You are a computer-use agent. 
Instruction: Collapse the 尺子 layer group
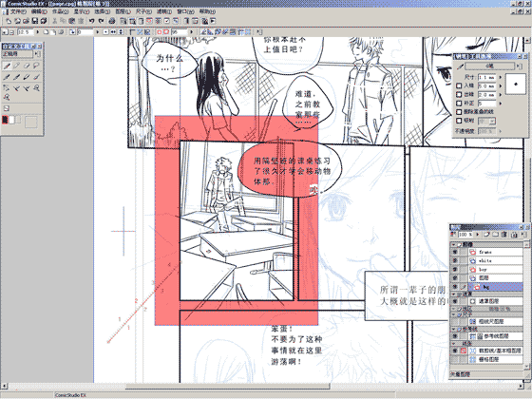tap(453, 314)
